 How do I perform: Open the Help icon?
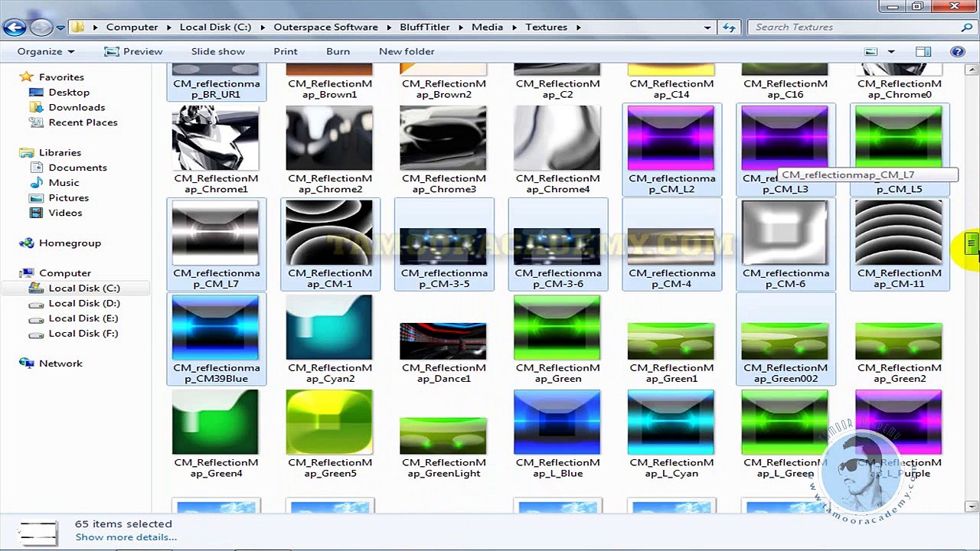click(957, 51)
